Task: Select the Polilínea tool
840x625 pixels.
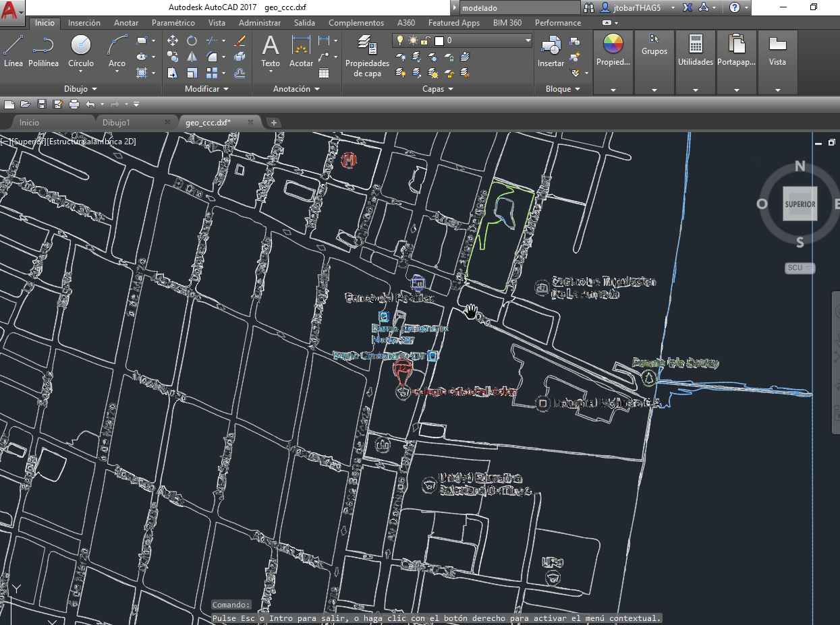Action: [43, 51]
